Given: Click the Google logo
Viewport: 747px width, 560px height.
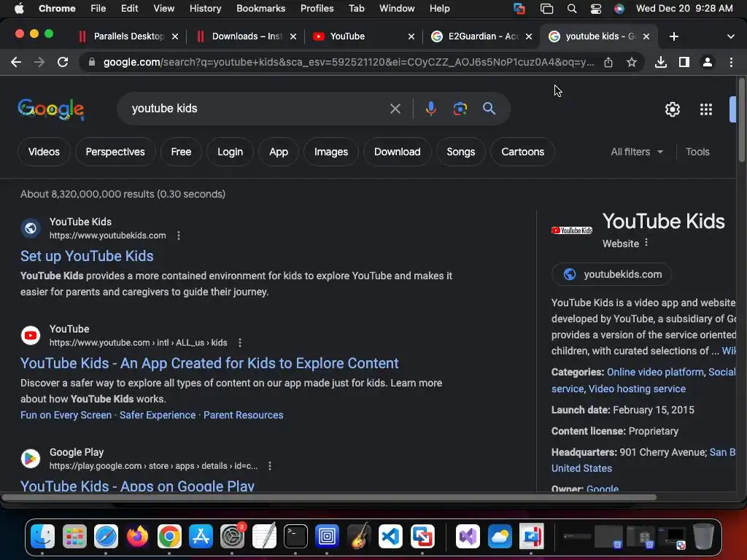Looking at the screenshot, I should (x=51, y=109).
